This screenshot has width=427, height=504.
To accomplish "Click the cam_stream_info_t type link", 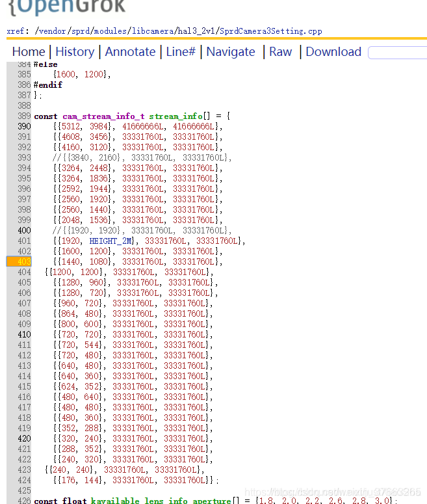I will pyautogui.click(x=103, y=116).
